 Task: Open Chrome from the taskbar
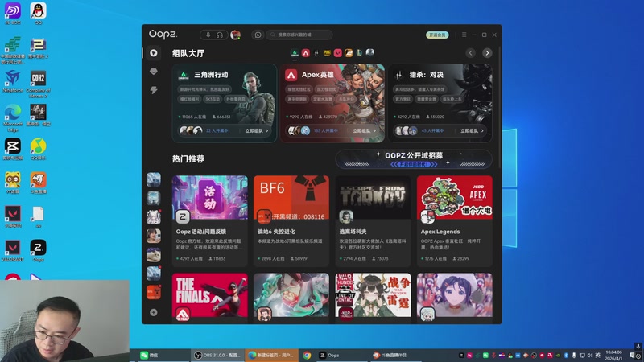pyautogui.click(x=307, y=355)
